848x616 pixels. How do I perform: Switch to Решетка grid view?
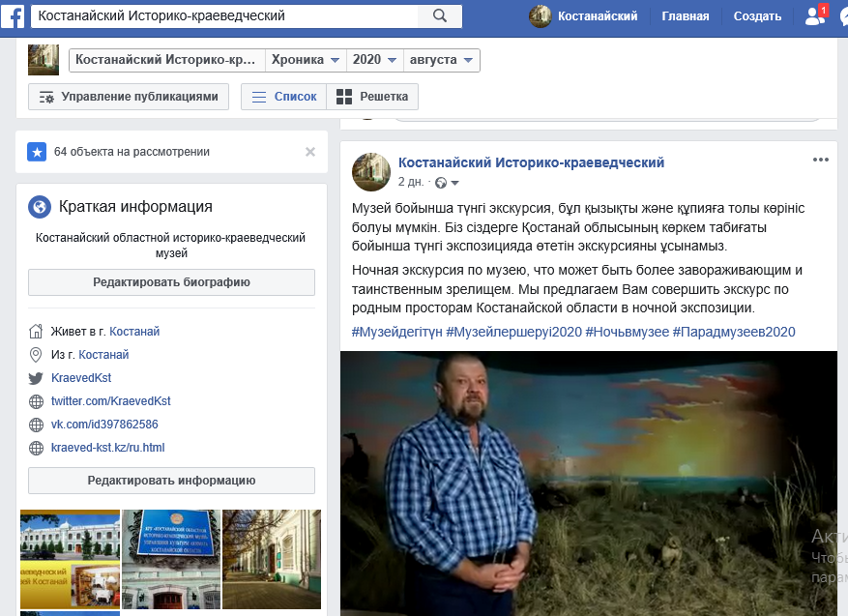372,97
